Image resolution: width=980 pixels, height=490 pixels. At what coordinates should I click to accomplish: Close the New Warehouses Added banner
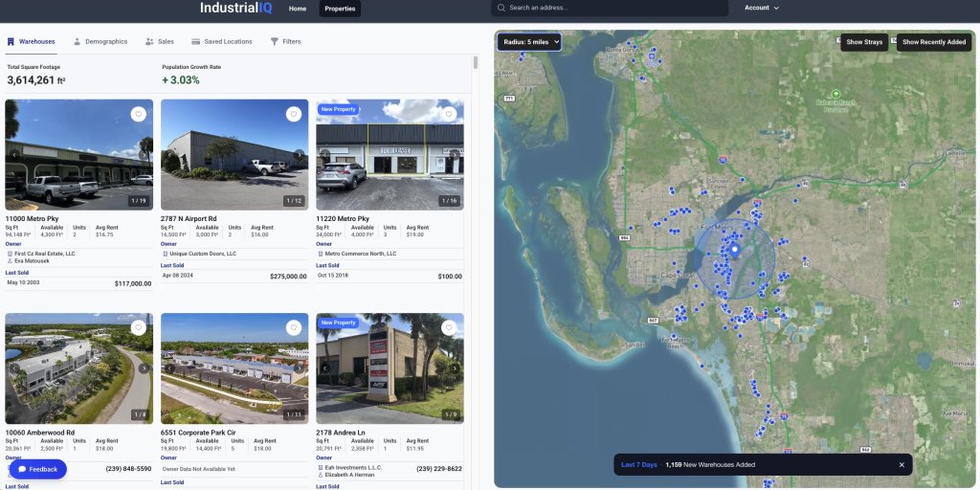pyautogui.click(x=901, y=464)
